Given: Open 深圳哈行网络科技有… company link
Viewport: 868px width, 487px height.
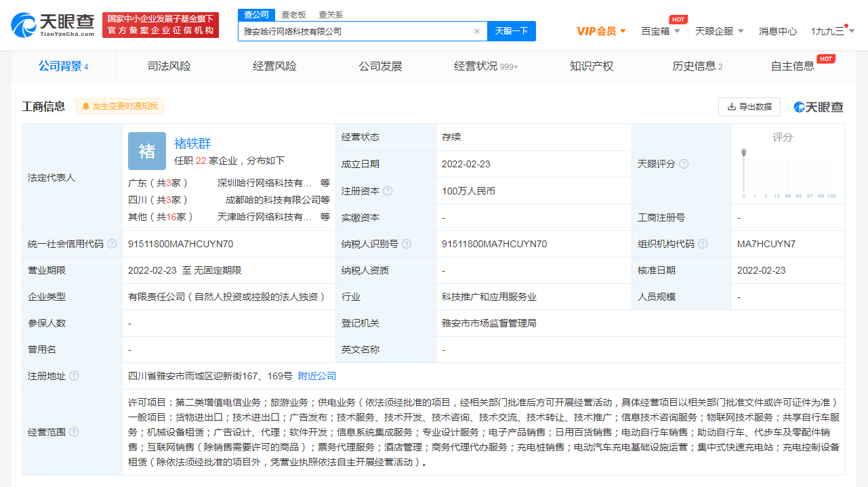Looking at the screenshot, I should pos(265,183).
